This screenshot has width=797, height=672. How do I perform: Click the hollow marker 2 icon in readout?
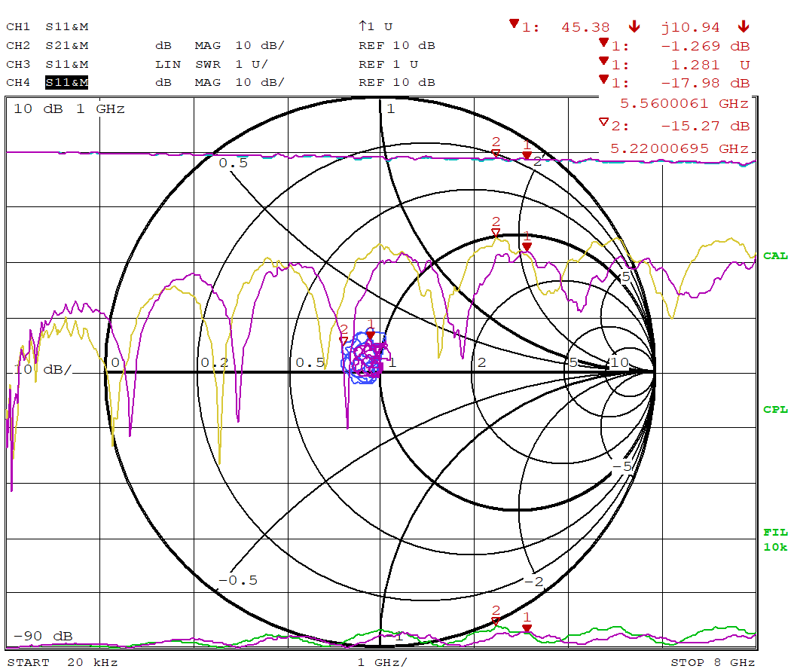tap(603, 122)
